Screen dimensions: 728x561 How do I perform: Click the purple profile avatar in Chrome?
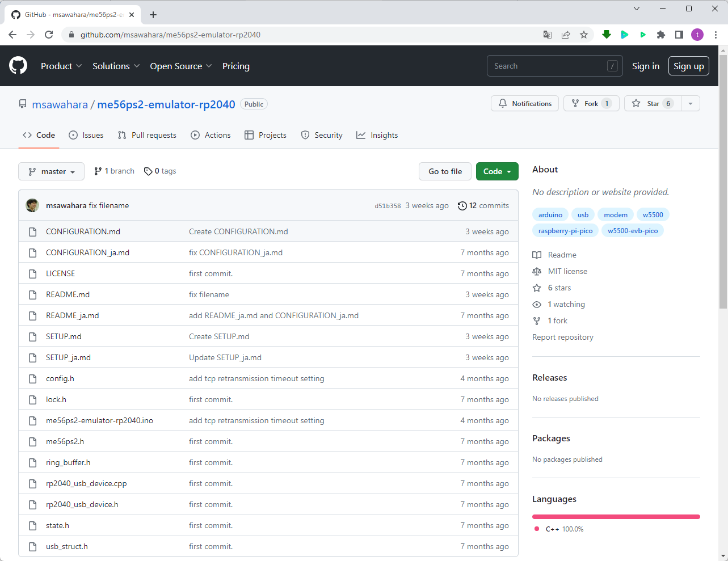tap(697, 35)
